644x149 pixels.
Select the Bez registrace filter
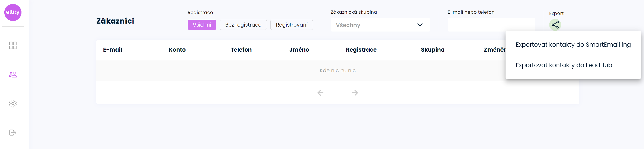[243, 25]
